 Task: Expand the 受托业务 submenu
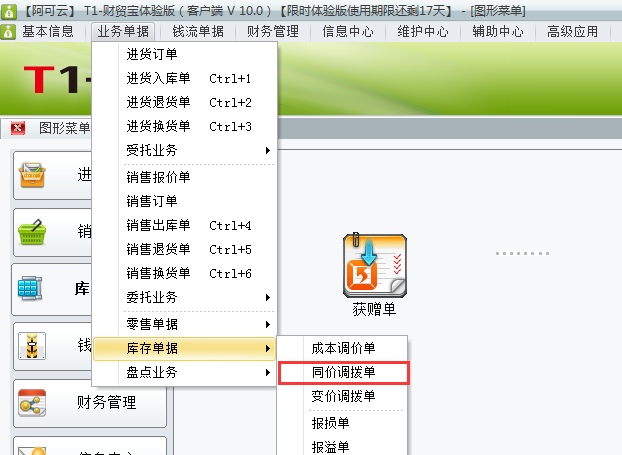[x=198, y=150]
